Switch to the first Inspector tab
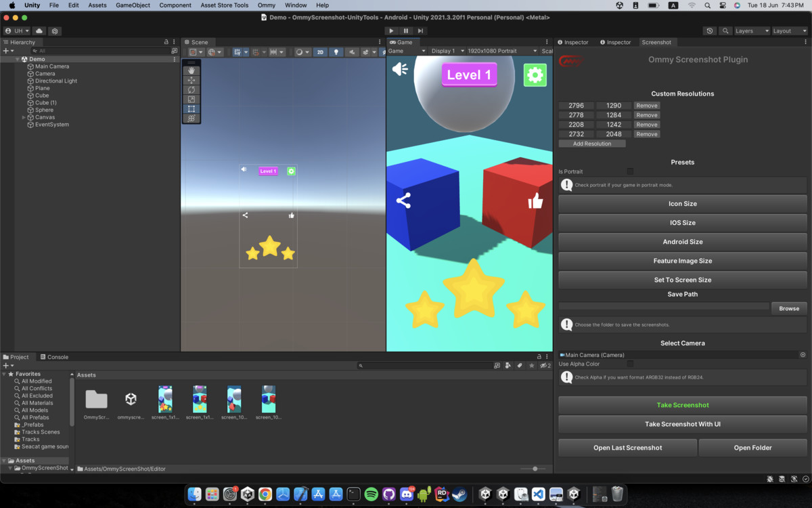 click(x=573, y=42)
